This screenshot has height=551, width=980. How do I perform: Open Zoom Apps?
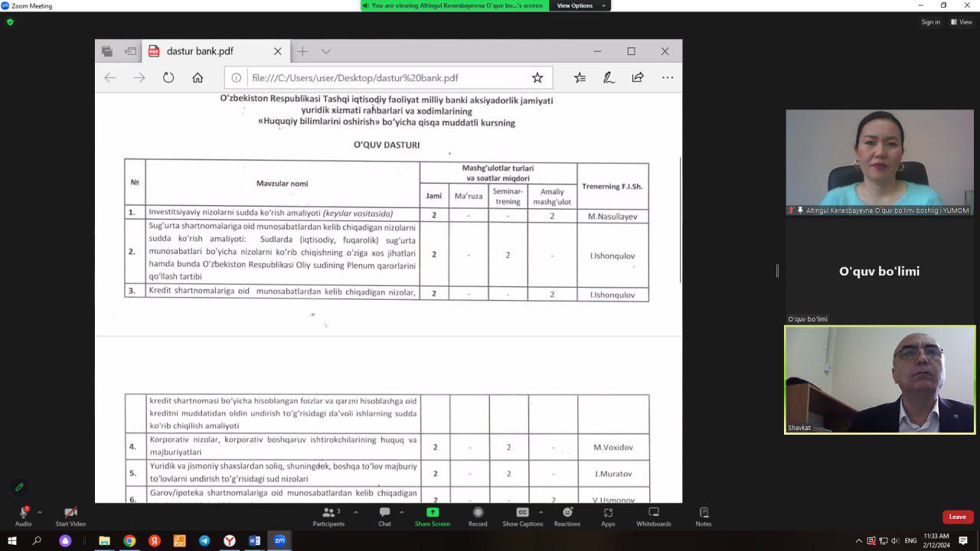(x=608, y=516)
